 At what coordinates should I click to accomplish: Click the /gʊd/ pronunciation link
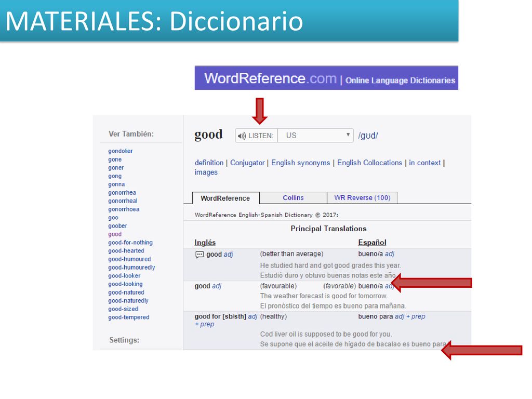[368, 136]
